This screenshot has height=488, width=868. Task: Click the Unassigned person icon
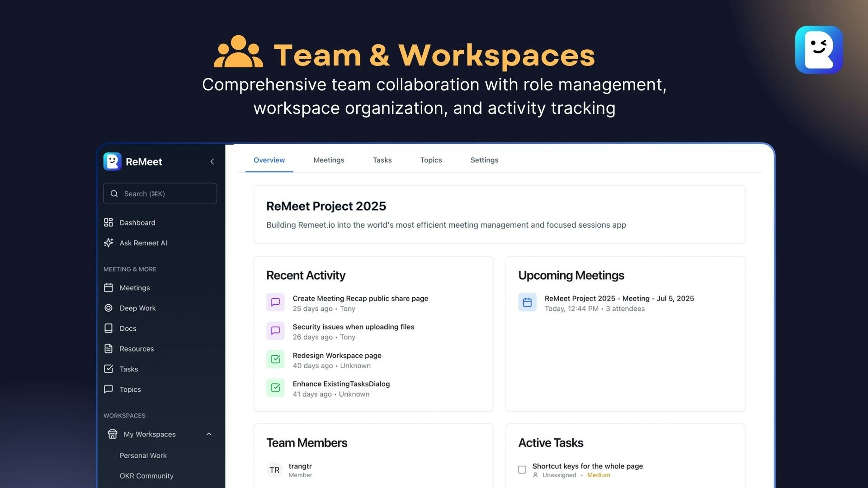pos(535,475)
